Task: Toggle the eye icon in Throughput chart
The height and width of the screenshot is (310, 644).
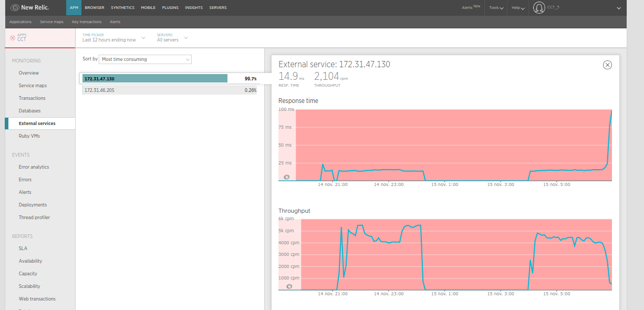Action: [x=289, y=286]
